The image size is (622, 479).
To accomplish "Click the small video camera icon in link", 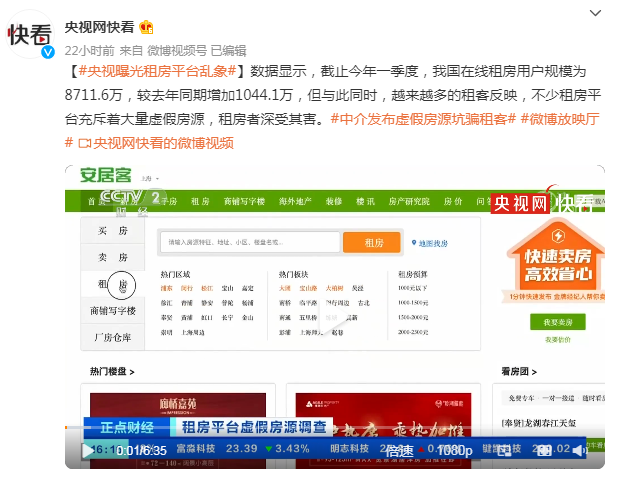I will coord(84,143).
